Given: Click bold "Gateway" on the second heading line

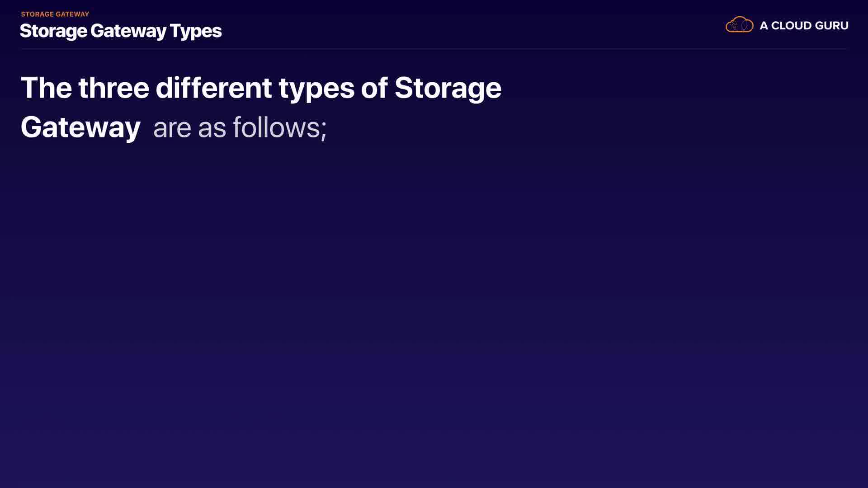Looking at the screenshot, I should tap(80, 127).
